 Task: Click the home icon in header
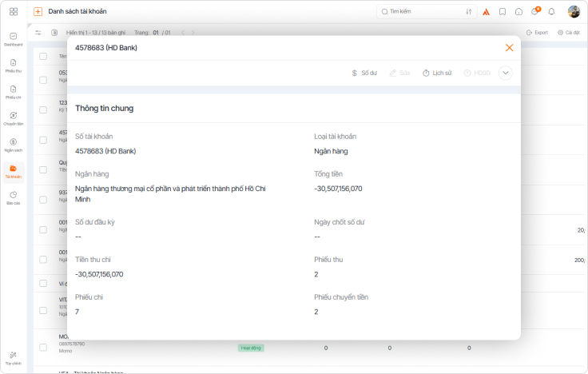point(518,12)
